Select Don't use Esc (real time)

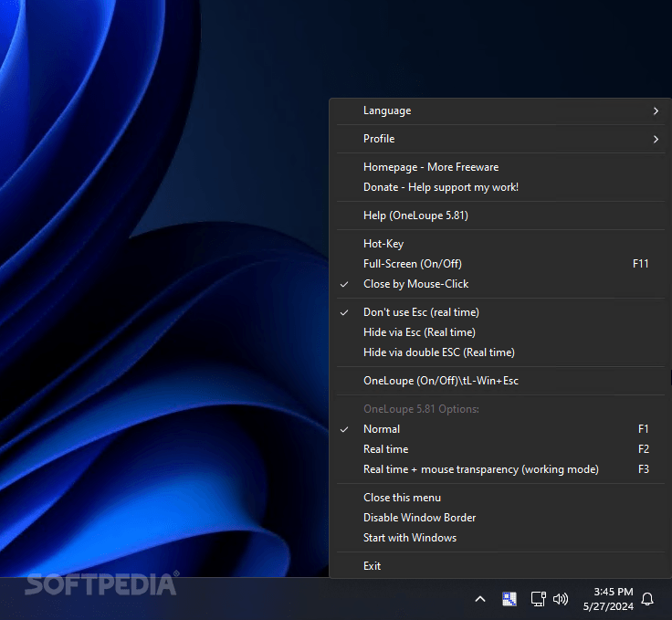(x=501, y=312)
